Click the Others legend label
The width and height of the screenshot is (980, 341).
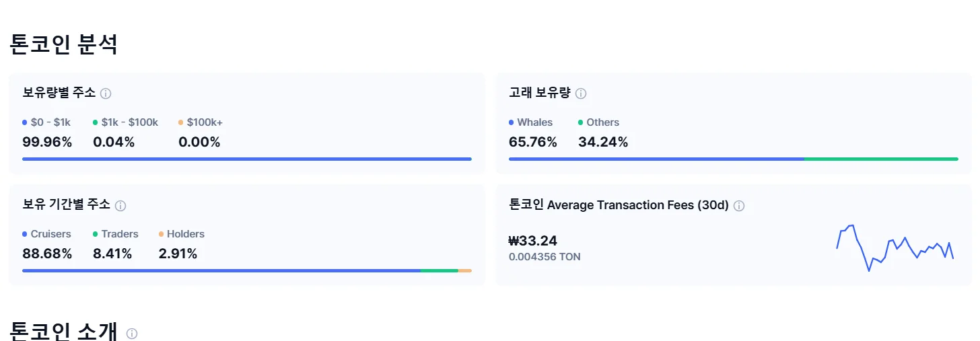[x=602, y=122]
